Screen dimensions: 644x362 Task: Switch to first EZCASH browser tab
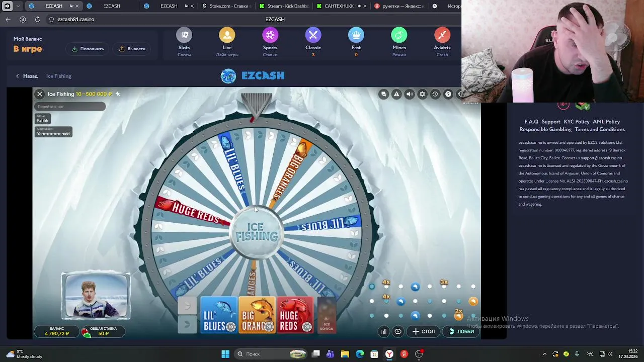54,6
